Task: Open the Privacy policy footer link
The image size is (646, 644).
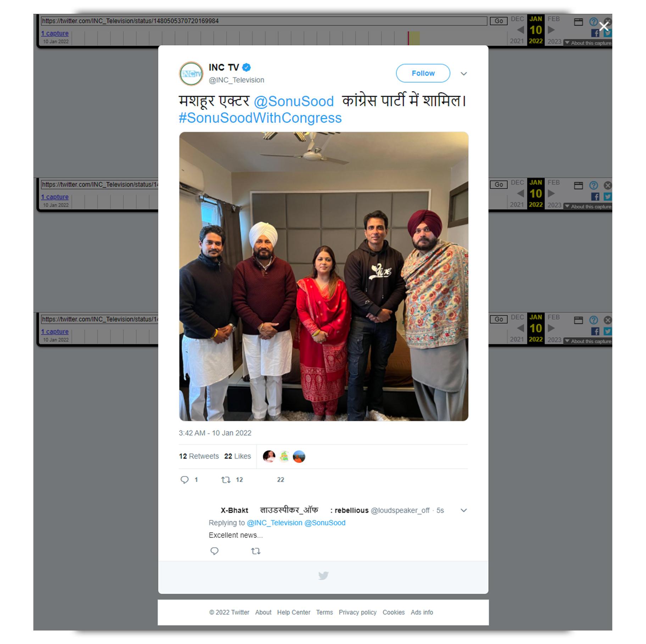Action: [x=357, y=612]
